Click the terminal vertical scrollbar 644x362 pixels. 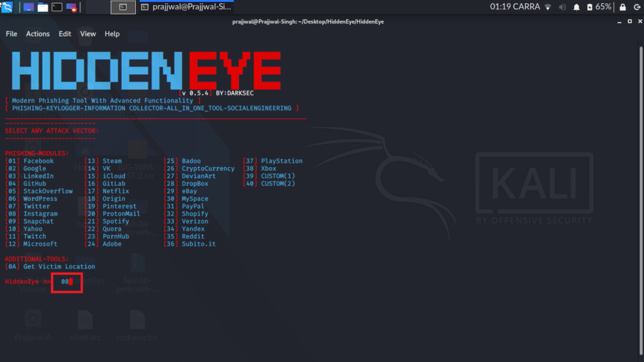(x=641, y=201)
